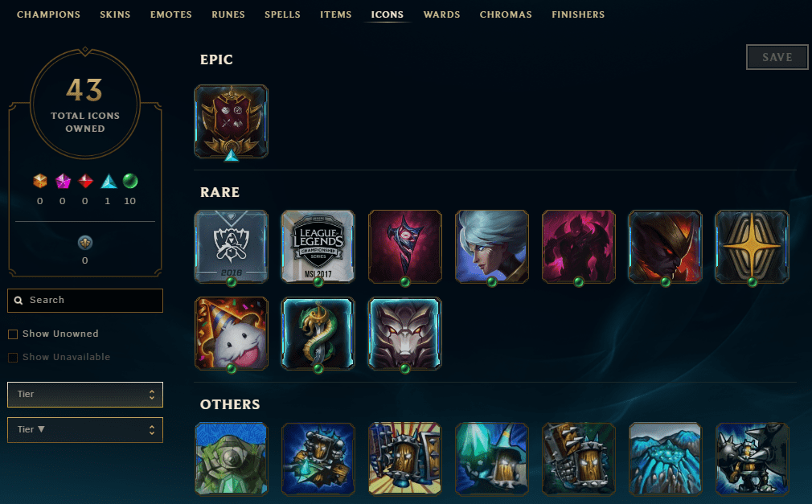Pick the party hat poro icon
The width and height of the screenshot is (812, 504).
click(231, 333)
